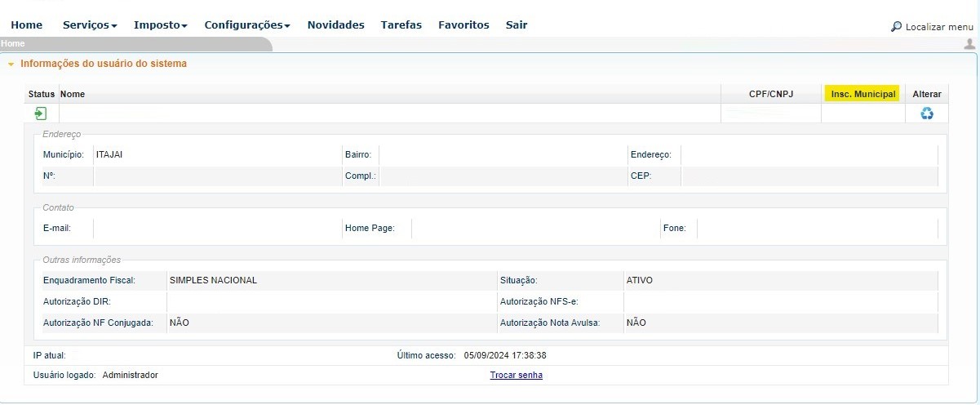Click the Município label
Image resolution: width=980 pixels, height=405 pixels.
64,154
